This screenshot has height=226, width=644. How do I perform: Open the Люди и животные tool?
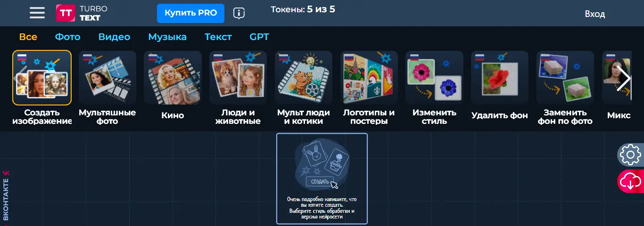pyautogui.click(x=238, y=88)
